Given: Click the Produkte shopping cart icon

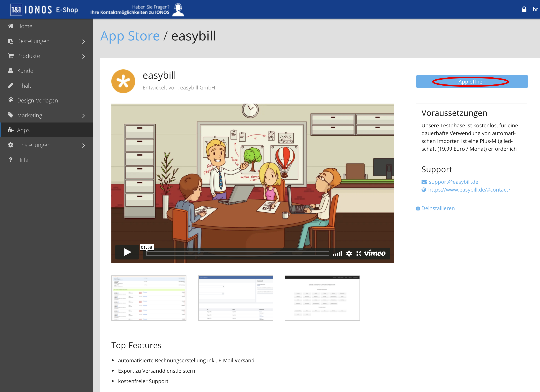Looking at the screenshot, I should pyautogui.click(x=11, y=56).
